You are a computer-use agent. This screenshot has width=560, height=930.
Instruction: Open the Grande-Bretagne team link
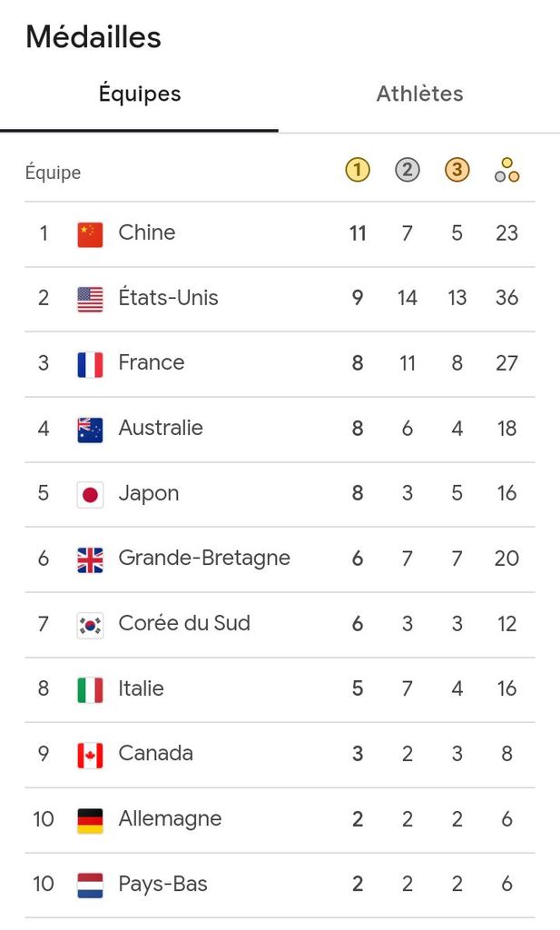pos(204,559)
